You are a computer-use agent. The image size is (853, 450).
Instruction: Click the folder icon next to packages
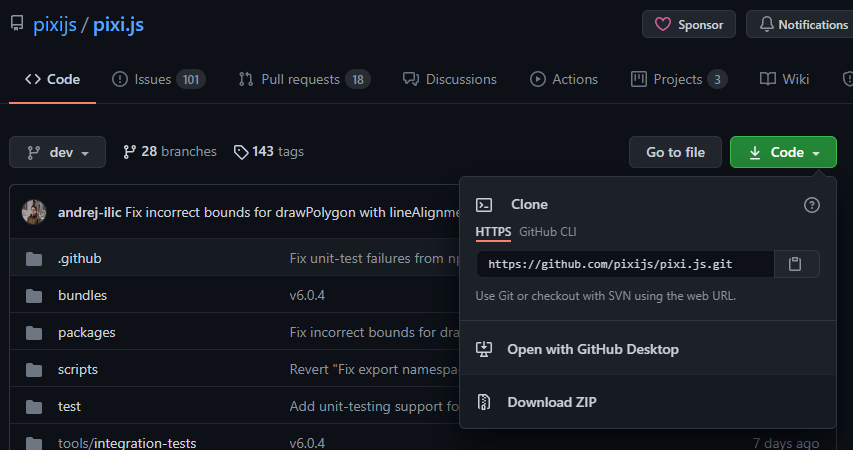coord(34,333)
